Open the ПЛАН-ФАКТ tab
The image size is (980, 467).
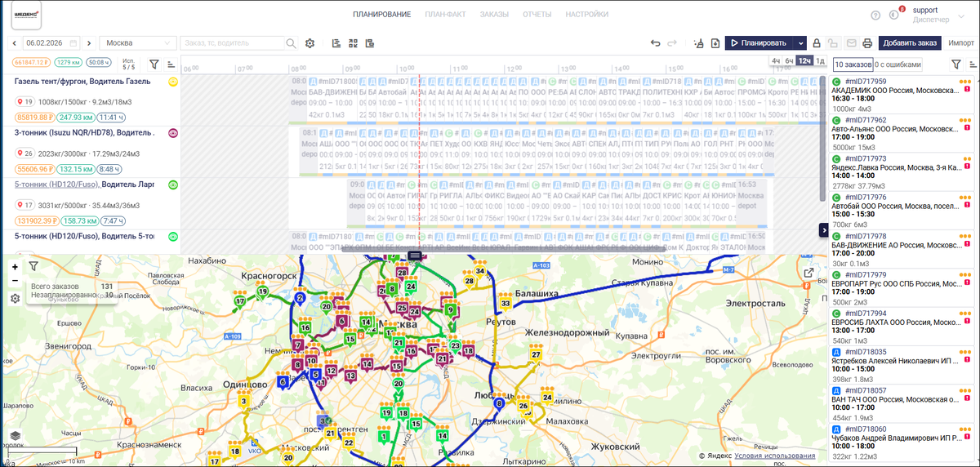445,15
